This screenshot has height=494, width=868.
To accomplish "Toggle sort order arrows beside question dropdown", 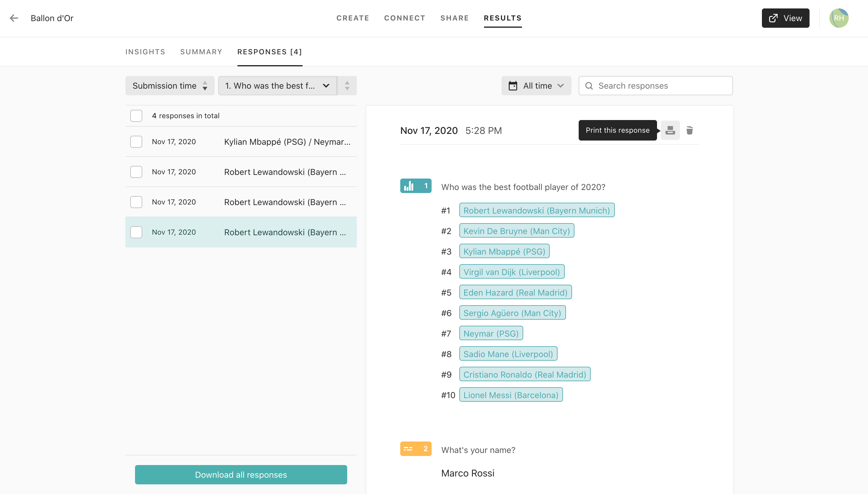I will click(347, 86).
